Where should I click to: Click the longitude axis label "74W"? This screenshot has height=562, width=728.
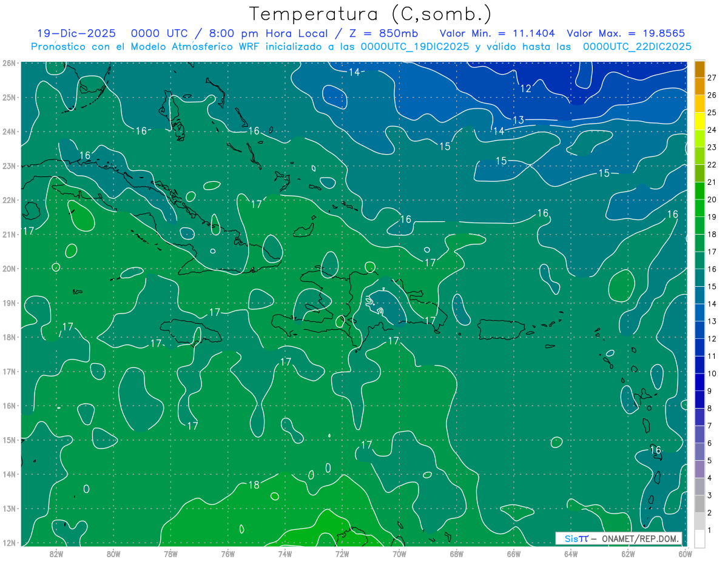tap(285, 554)
